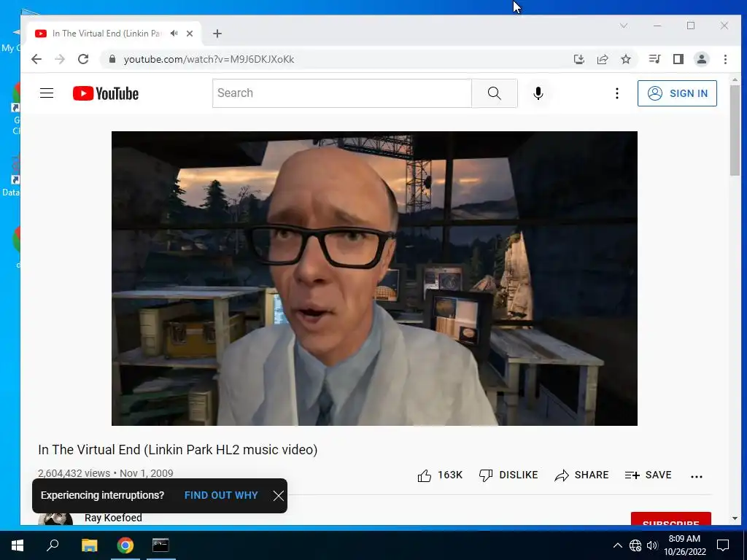Start voice search with microphone icon
The height and width of the screenshot is (560, 747).
538,93
